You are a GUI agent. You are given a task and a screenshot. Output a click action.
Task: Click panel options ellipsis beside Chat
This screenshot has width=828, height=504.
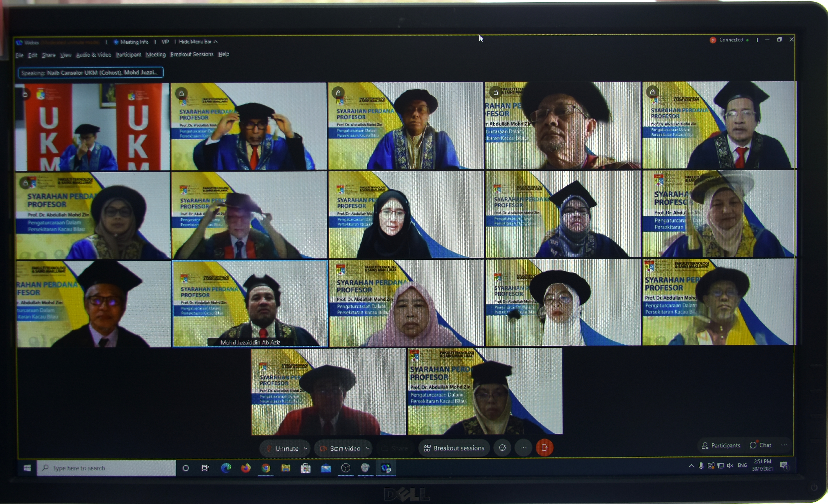(784, 445)
